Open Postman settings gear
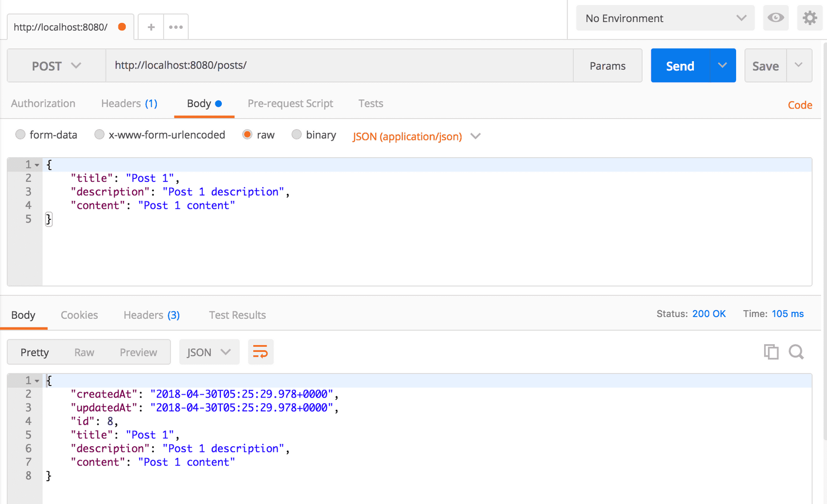The height and width of the screenshot is (504, 827). point(809,18)
